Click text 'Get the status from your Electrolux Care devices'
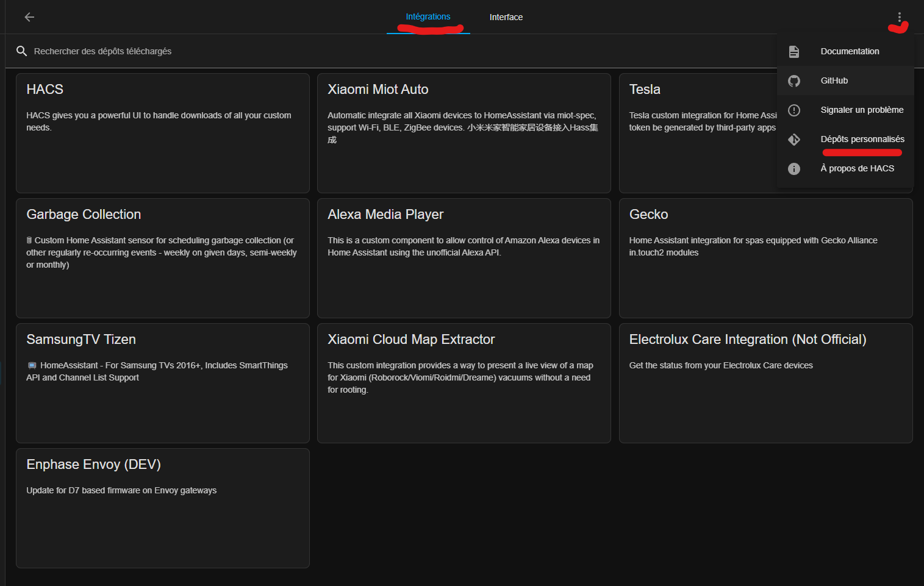This screenshot has height=586, width=924. point(721,365)
